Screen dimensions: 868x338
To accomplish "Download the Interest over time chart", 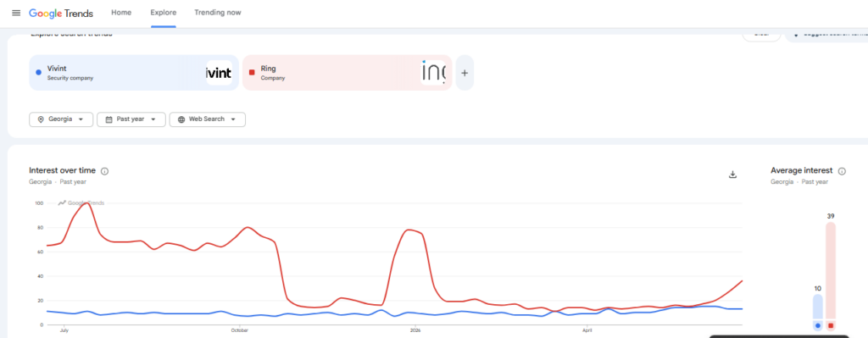I will coord(732,175).
